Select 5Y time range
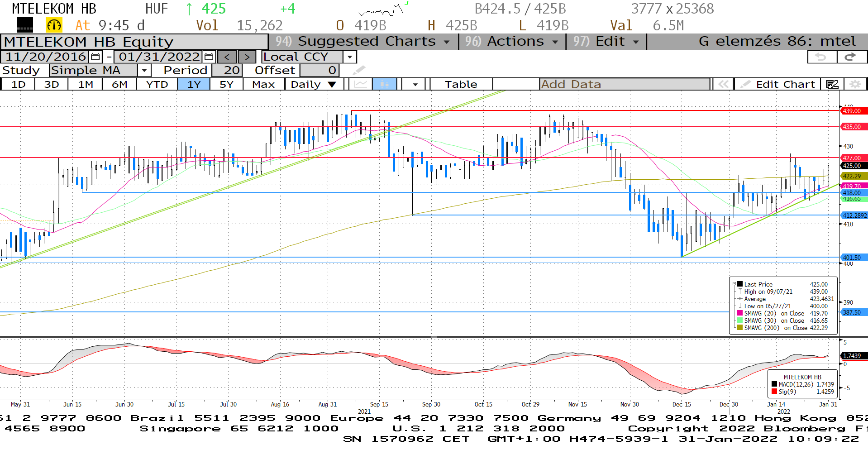Screen dimensions: 868x464 point(226,84)
